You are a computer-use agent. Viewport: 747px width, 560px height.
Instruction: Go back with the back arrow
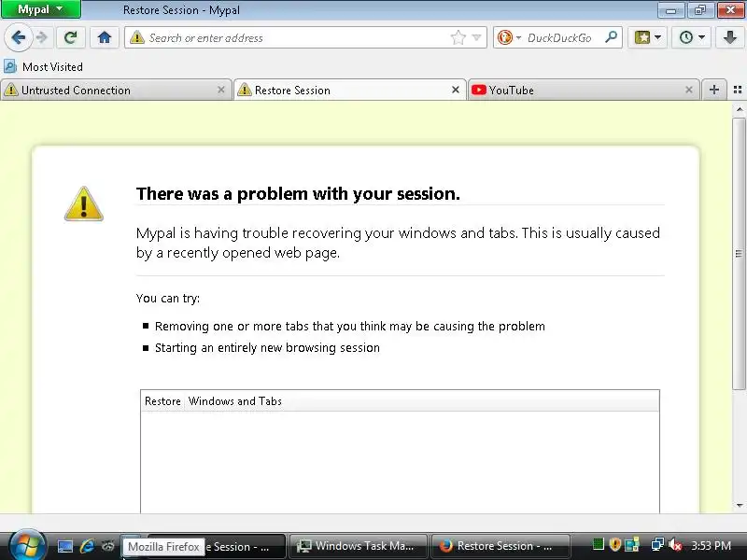18,37
